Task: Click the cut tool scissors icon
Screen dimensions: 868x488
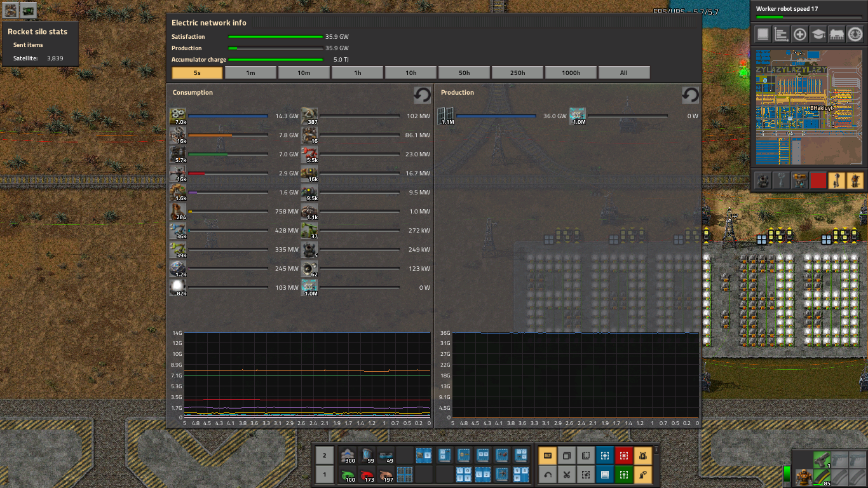Action: (x=566, y=474)
